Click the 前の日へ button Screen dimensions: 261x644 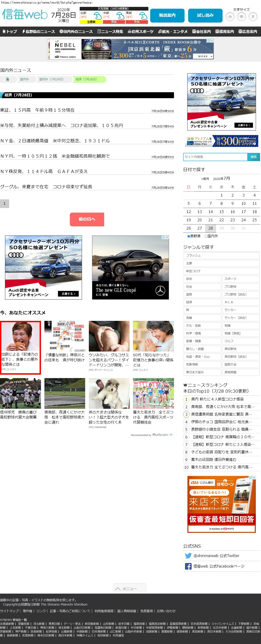87,219
